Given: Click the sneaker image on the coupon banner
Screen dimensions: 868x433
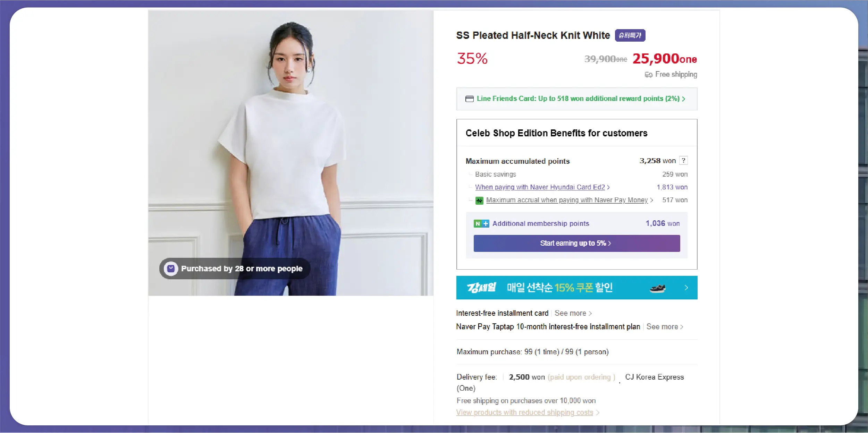Looking at the screenshot, I should click(657, 288).
